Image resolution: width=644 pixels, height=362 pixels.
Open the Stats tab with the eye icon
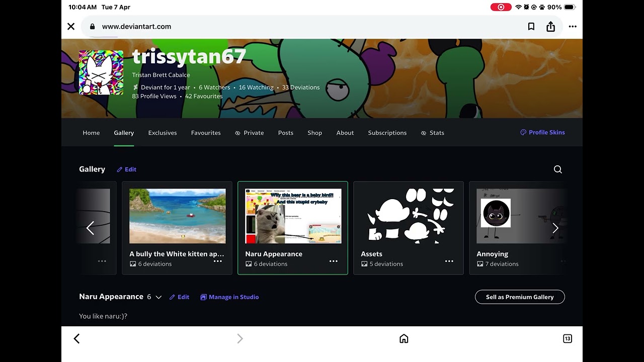(x=433, y=133)
